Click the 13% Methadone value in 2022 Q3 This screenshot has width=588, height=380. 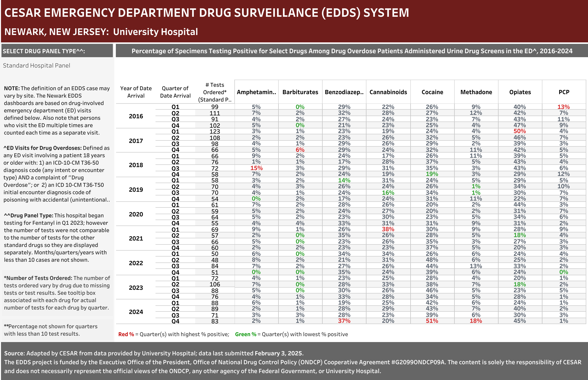[476, 266]
